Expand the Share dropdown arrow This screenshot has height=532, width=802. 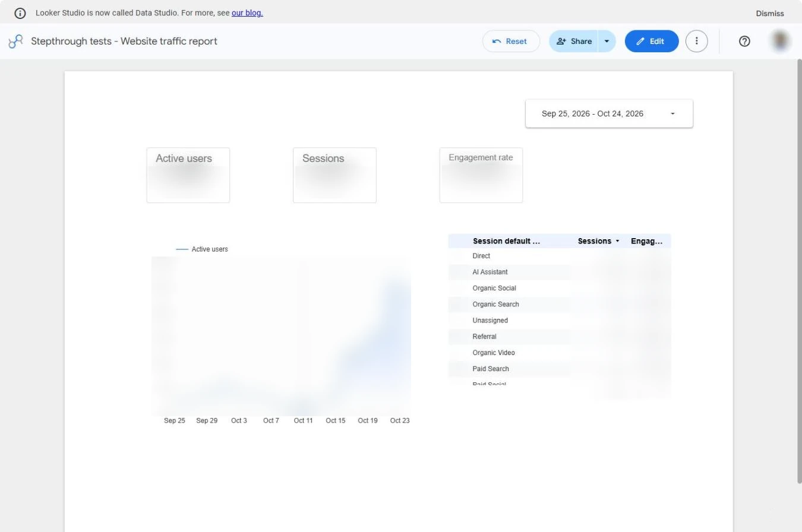pos(607,41)
